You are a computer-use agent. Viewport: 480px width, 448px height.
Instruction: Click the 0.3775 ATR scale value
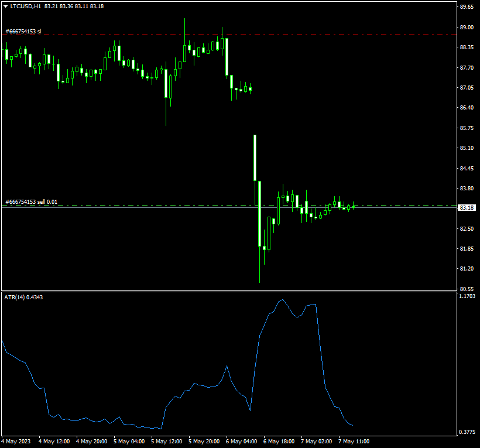tap(467, 432)
